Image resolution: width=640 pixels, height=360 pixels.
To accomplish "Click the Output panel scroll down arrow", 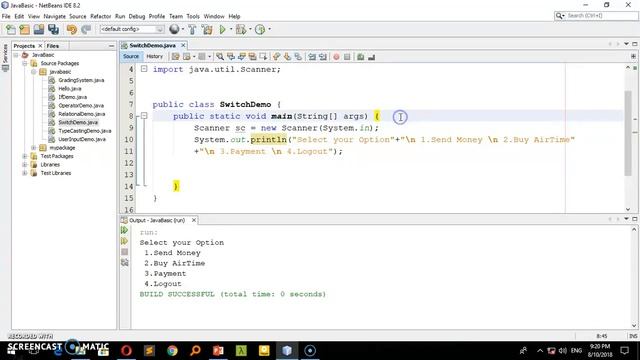I will pyautogui.click(x=634, y=325).
